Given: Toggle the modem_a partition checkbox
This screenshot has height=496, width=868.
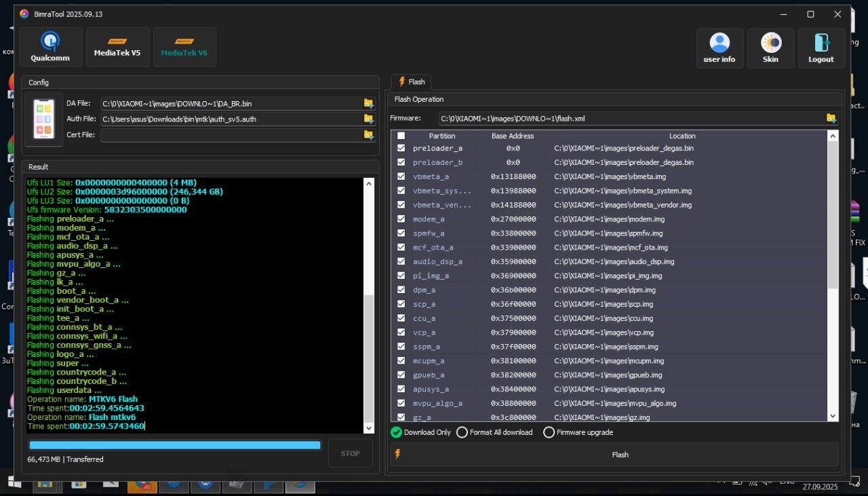Looking at the screenshot, I should (x=401, y=219).
